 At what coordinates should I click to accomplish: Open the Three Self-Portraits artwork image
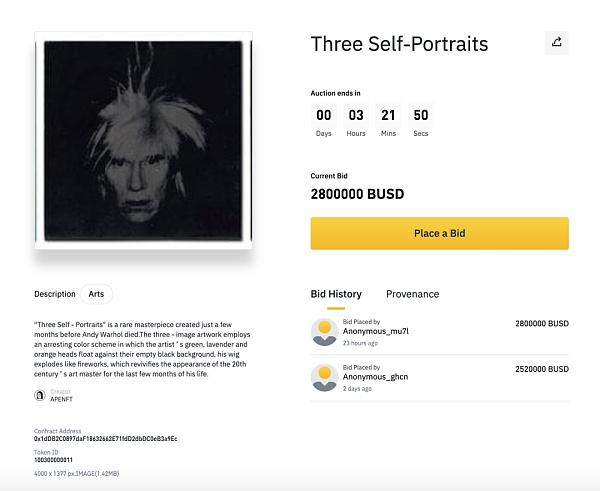pyautogui.click(x=143, y=140)
